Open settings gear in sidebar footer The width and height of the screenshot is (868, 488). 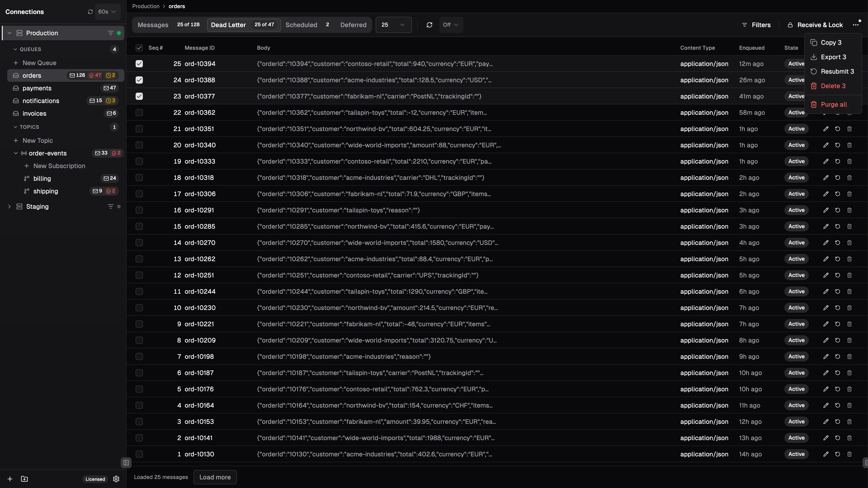click(116, 479)
